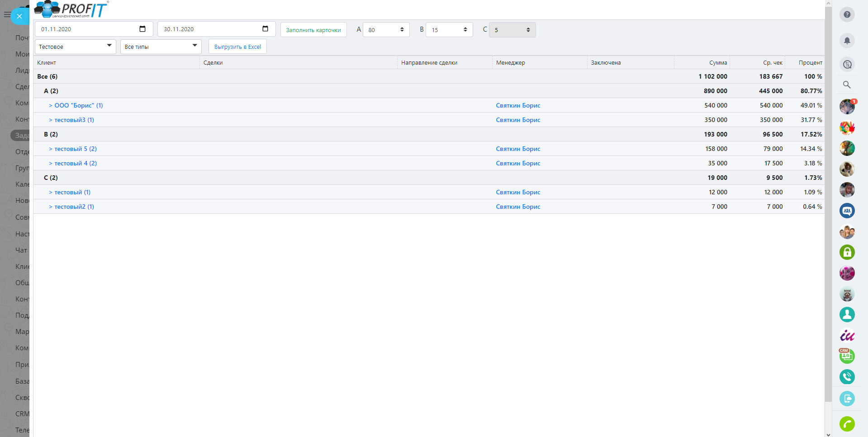Adjust the B threshold stepper arrows

[x=465, y=29]
